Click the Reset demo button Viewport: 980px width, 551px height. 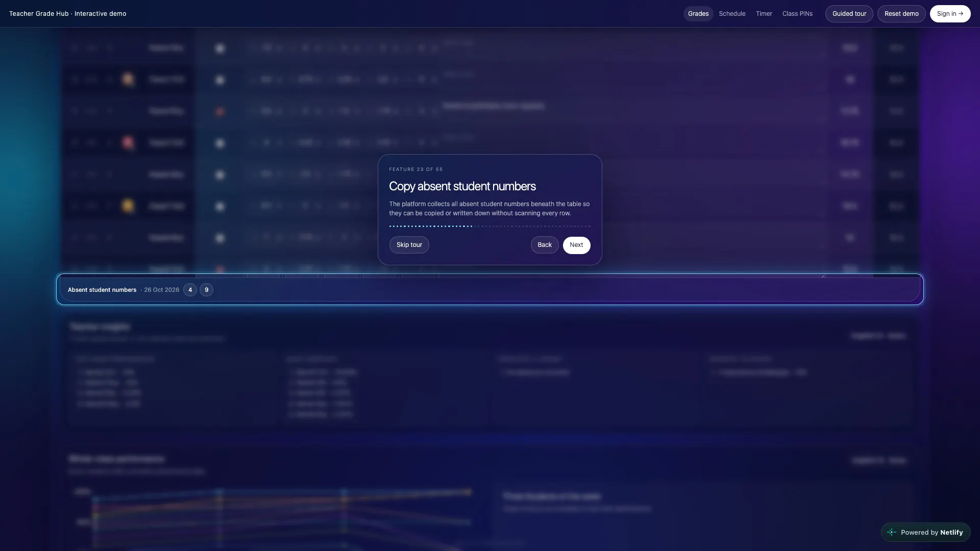click(x=901, y=14)
